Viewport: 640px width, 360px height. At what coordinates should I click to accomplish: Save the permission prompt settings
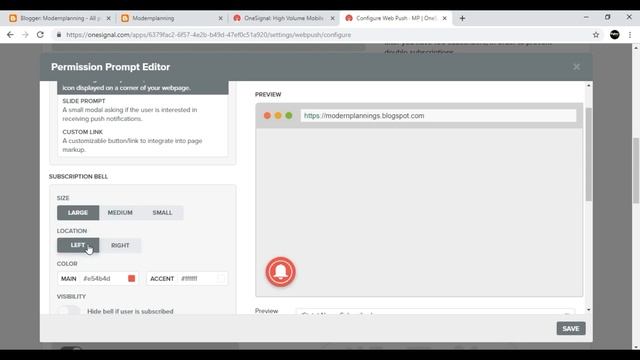point(571,329)
